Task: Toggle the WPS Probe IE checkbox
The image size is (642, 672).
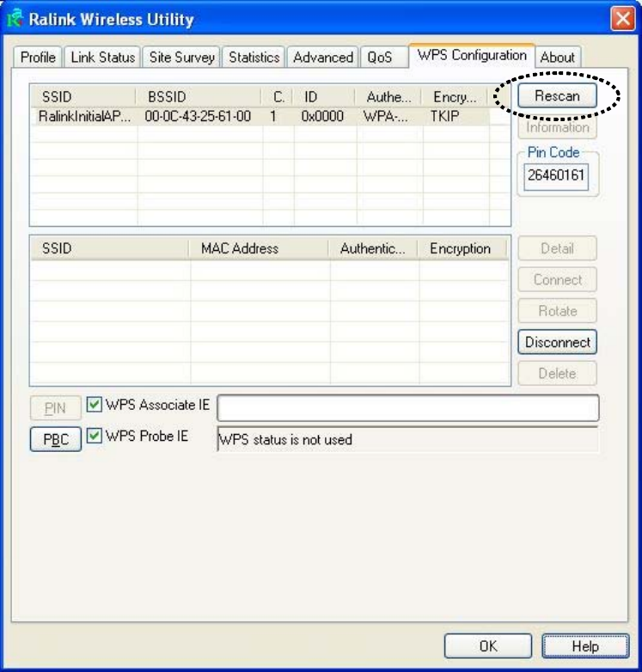Action: pos(95,436)
